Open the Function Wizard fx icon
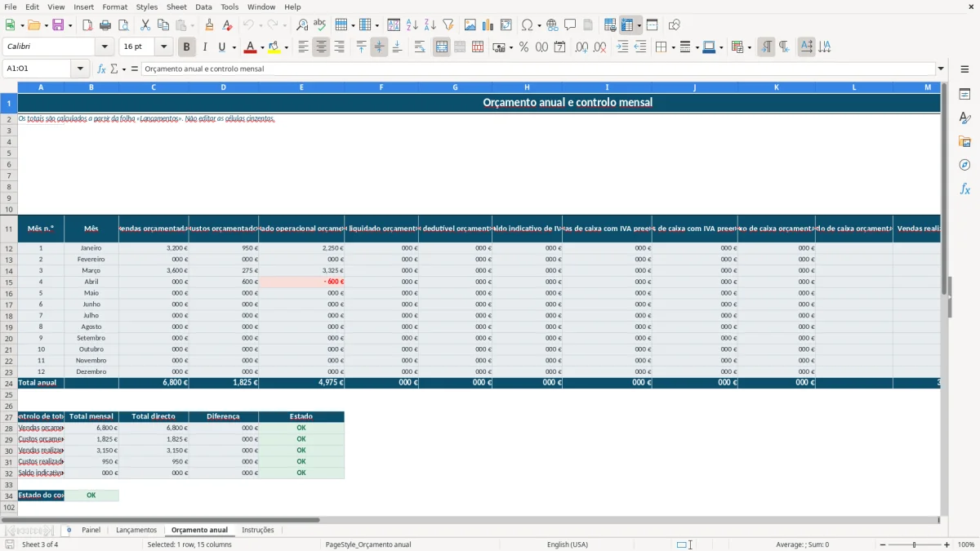The width and height of the screenshot is (980, 551). click(x=101, y=69)
